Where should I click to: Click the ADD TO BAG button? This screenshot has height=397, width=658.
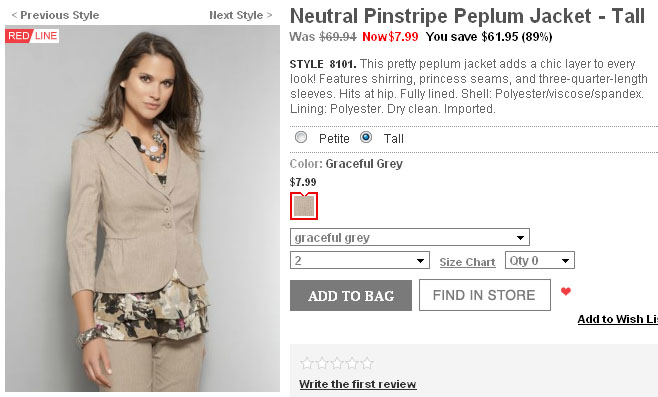351,295
